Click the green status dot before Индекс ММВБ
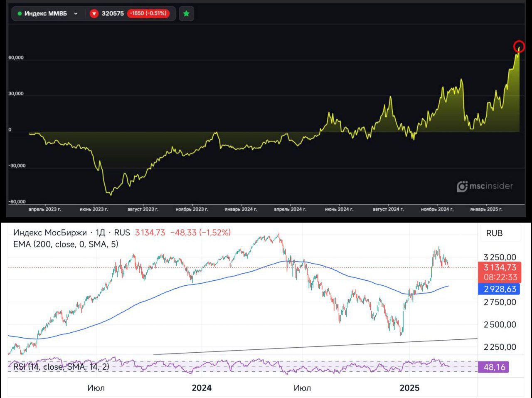This screenshot has width=532, height=398. pyautogui.click(x=20, y=14)
